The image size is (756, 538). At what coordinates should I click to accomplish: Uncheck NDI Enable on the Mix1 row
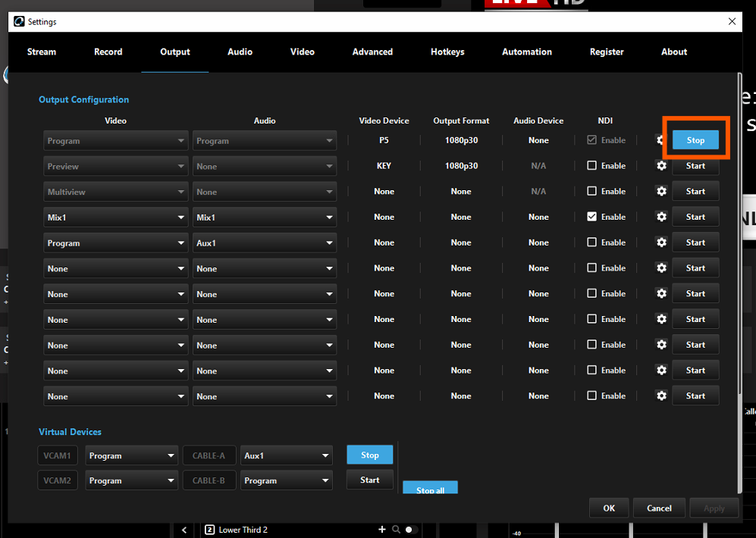[592, 217]
